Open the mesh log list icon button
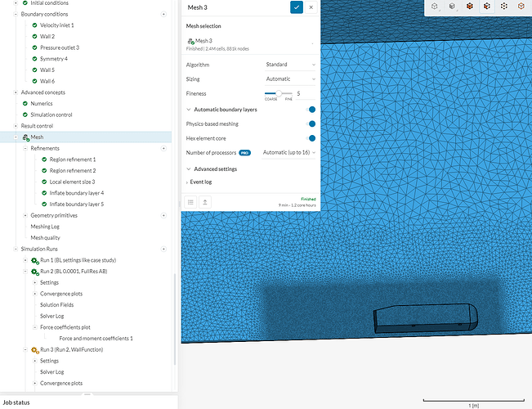Screen dimensions: 532x409 (x=190, y=202)
